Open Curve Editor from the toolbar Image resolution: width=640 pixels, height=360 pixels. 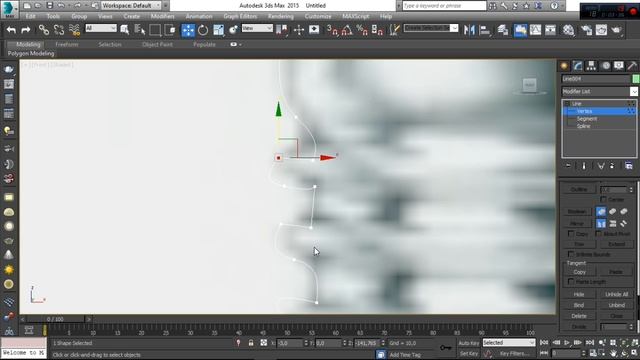(536, 30)
